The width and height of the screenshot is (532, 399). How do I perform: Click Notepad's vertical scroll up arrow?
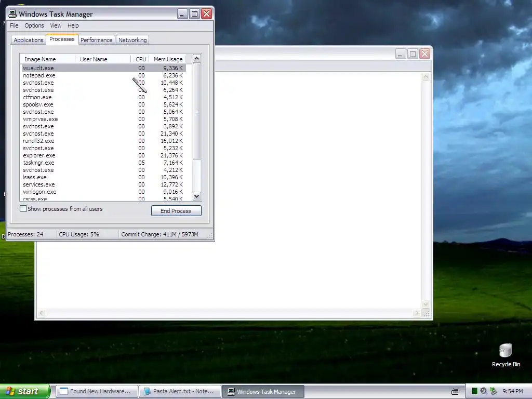[x=426, y=77]
